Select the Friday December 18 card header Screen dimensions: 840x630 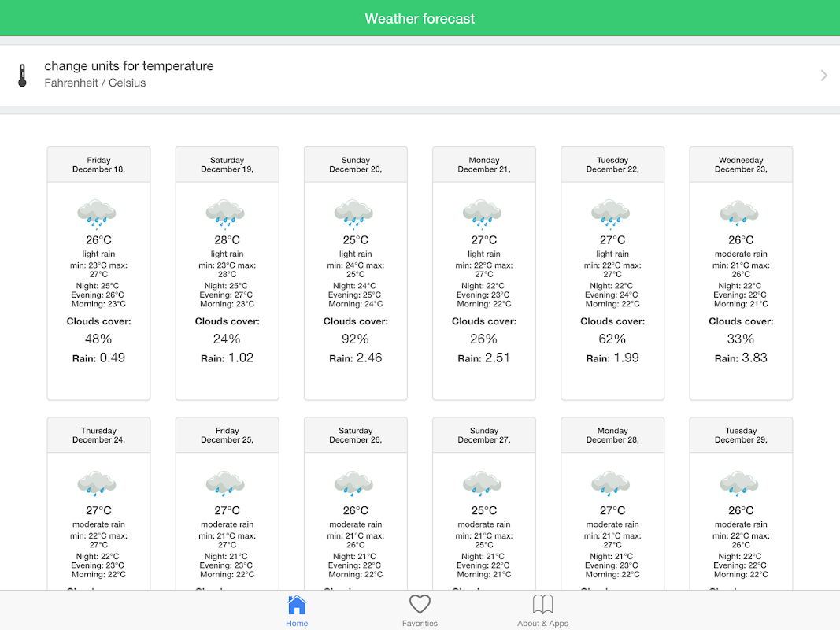coord(98,165)
